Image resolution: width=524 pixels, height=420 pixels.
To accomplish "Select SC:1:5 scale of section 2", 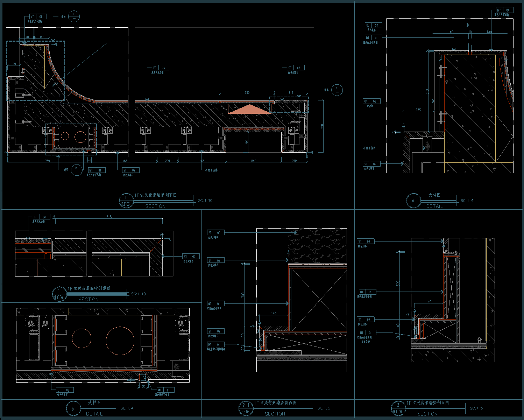I will 476,408.
